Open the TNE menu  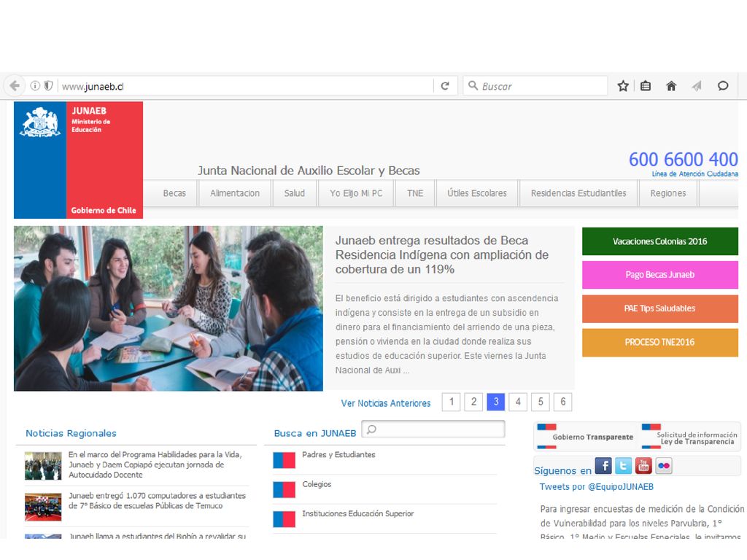click(x=415, y=192)
